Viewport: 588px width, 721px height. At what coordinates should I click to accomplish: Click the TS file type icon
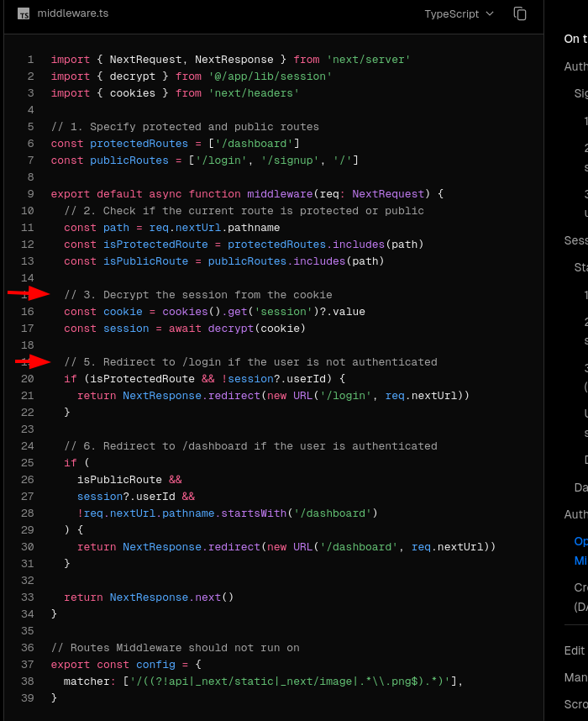(24, 14)
